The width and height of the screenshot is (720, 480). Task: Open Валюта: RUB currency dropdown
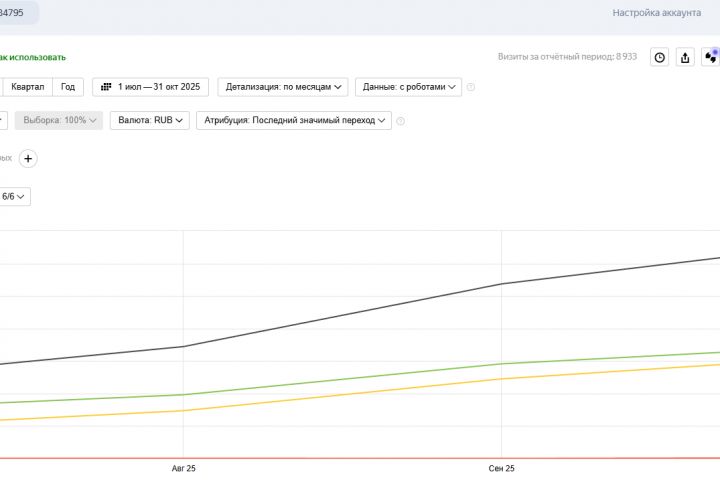coord(151,121)
